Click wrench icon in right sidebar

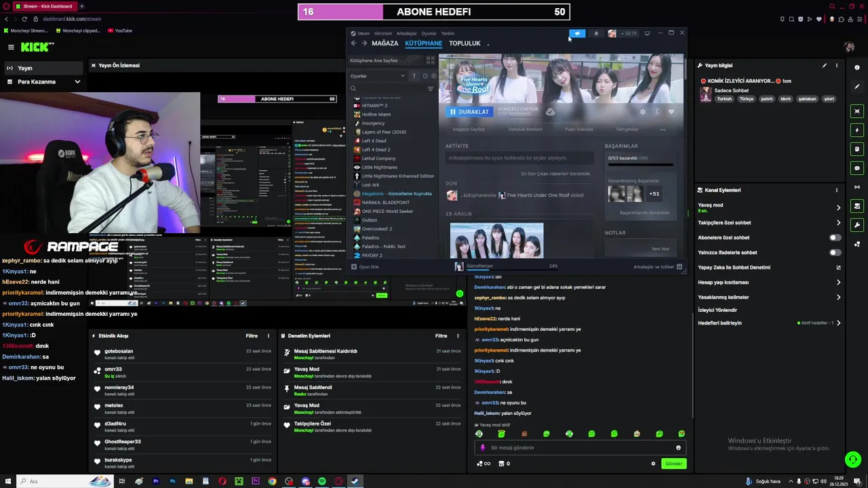(857, 225)
